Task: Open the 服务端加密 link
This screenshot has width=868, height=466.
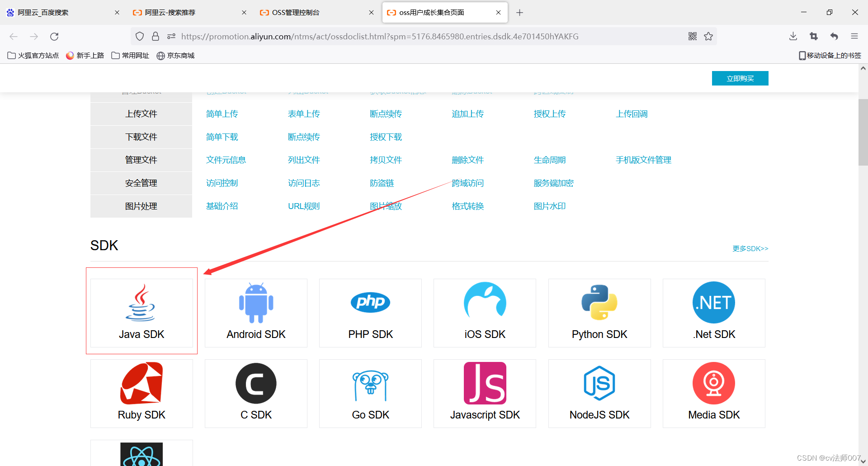Action: [554, 183]
